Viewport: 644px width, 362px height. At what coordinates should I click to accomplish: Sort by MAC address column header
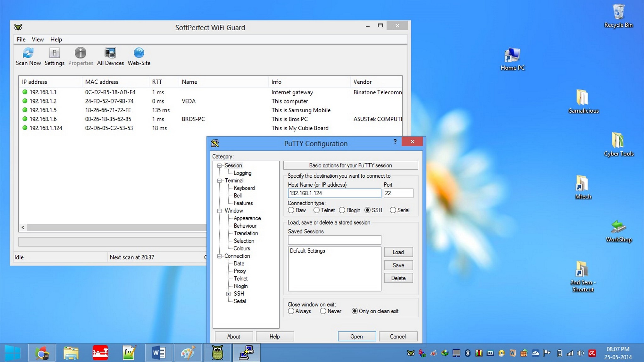[115, 82]
